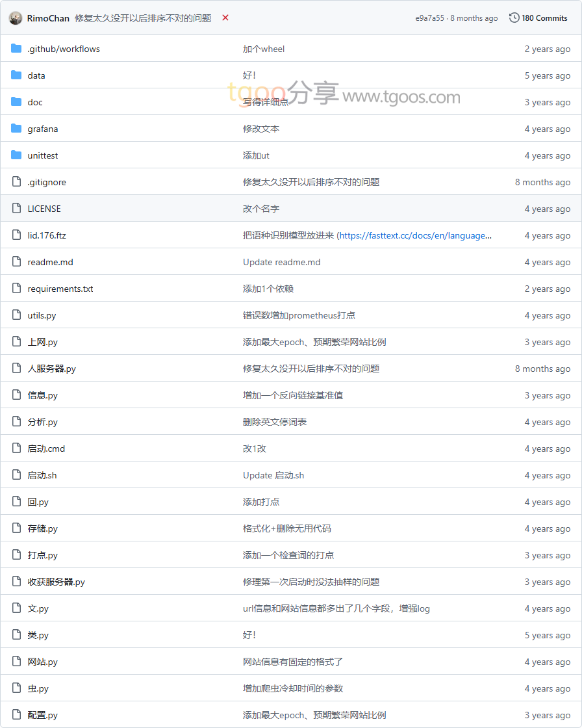Click the commit history clock icon
The image size is (582, 728).
tap(514, 18)
